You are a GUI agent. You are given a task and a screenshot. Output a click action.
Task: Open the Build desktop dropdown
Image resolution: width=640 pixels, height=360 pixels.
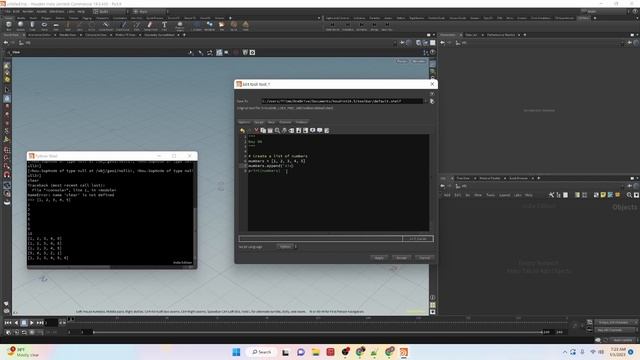click(x=110, y=11)
